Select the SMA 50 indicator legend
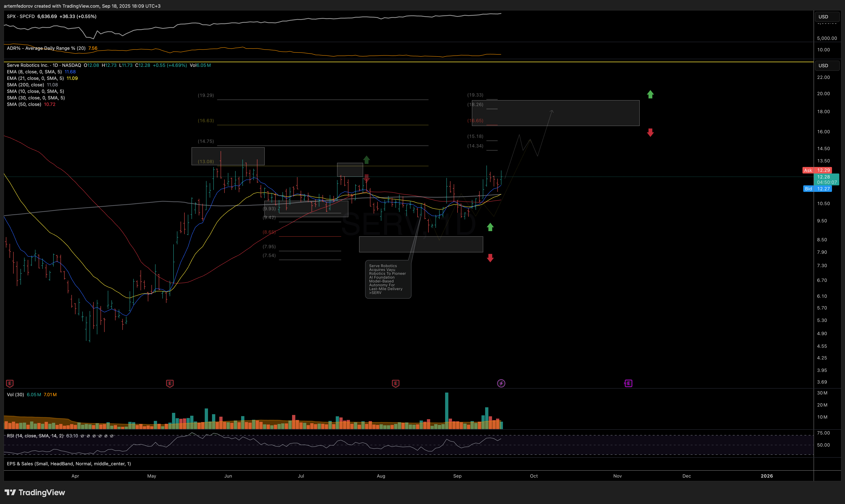The height and width of the screenshot is (504, 845). point(24,104)
